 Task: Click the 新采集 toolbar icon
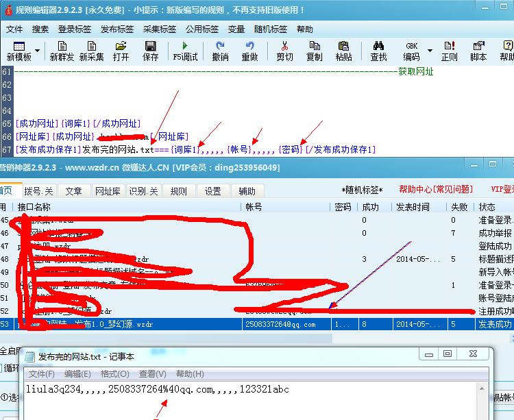(91, 51)
